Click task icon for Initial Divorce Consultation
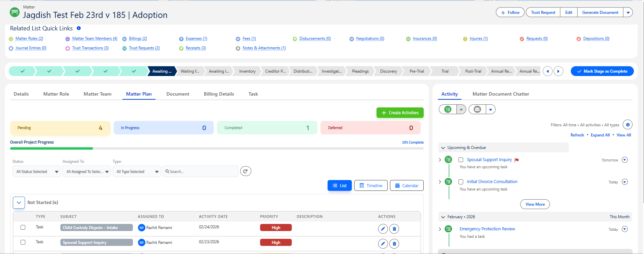 coord(448,182)
